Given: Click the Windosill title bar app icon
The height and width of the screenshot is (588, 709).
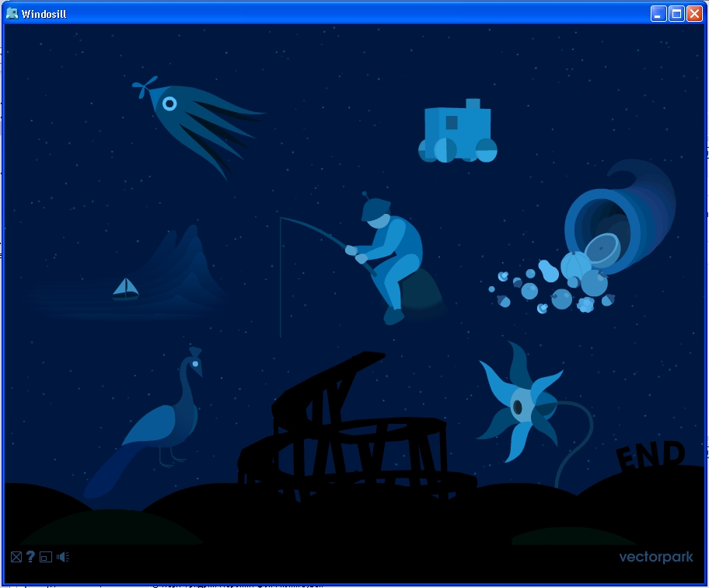Looking at the screenshot, I should [x=12, y=13].
